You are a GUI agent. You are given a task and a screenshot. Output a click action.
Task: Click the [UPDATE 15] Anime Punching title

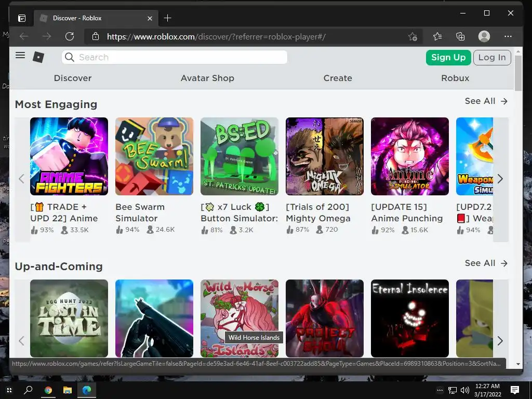point(407,212)
